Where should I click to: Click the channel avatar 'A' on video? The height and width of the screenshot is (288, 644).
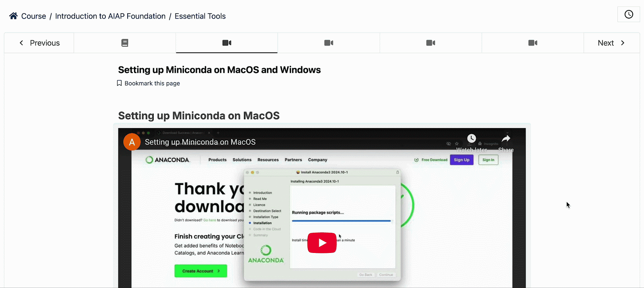pos(132,142)
